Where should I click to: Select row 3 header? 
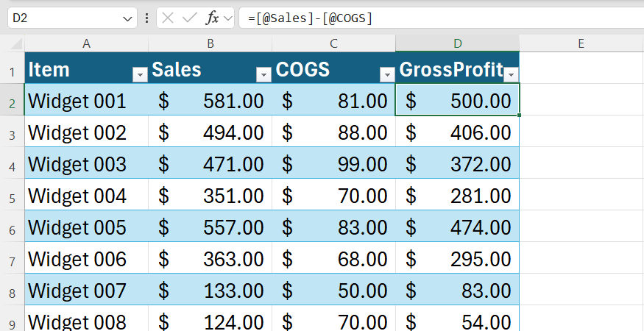12,132
